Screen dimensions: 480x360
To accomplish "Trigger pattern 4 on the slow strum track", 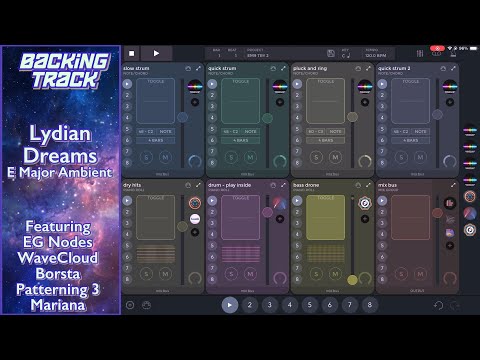I will 127,117.
